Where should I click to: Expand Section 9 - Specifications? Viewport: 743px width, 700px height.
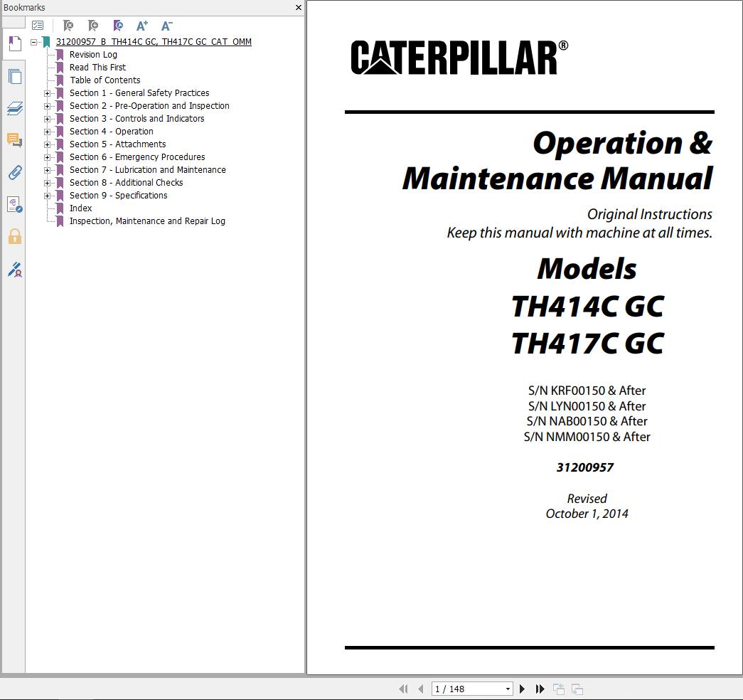[x=47, y=196]
